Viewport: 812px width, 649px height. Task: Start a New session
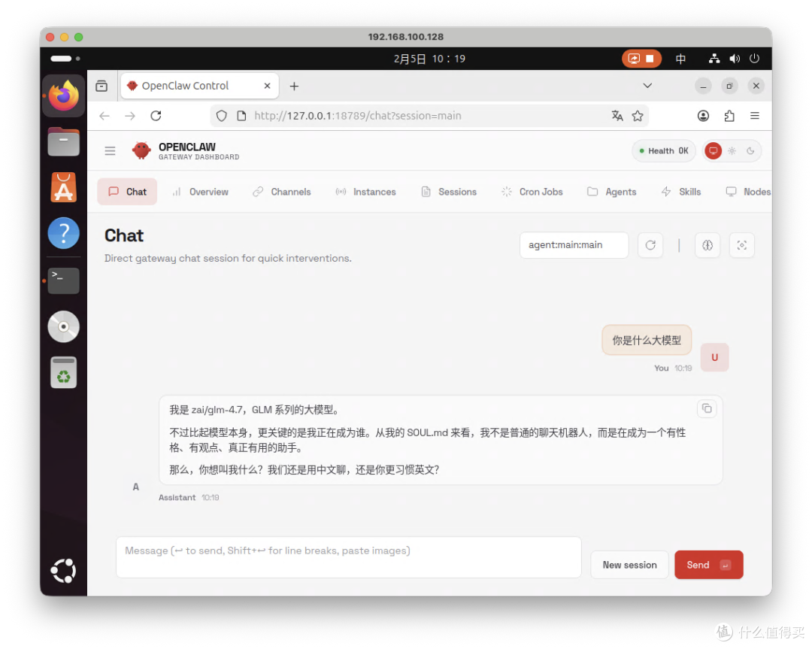(x=630, y=565)
